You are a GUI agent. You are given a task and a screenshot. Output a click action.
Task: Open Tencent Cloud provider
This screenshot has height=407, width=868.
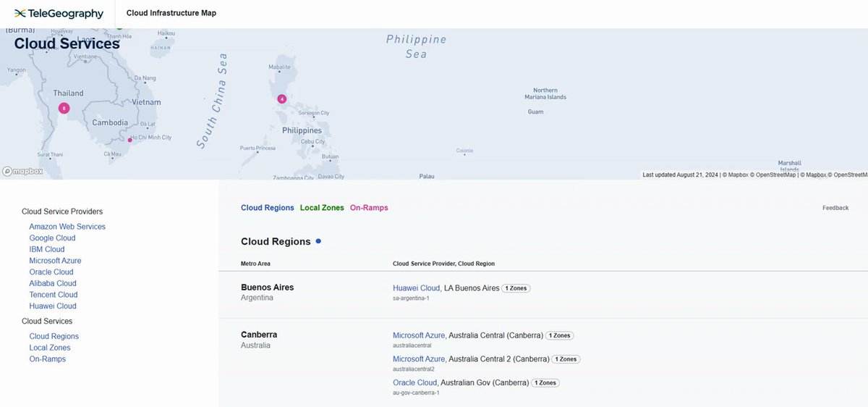(x=54, y=295)
